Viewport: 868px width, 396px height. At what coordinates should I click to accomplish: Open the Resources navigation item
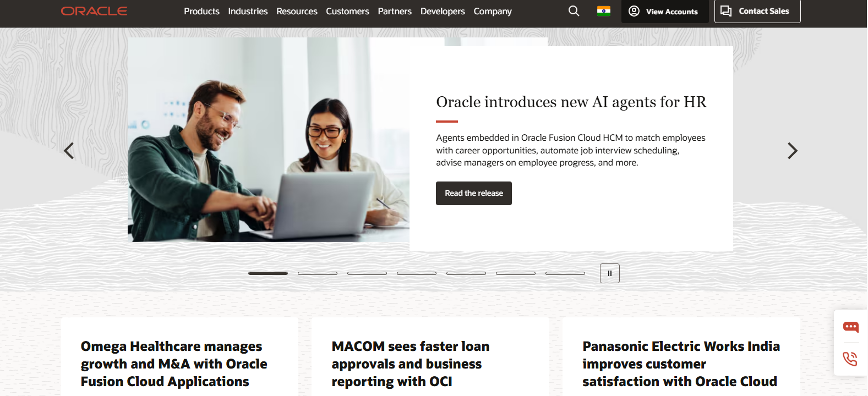click(x=297, y=11)
